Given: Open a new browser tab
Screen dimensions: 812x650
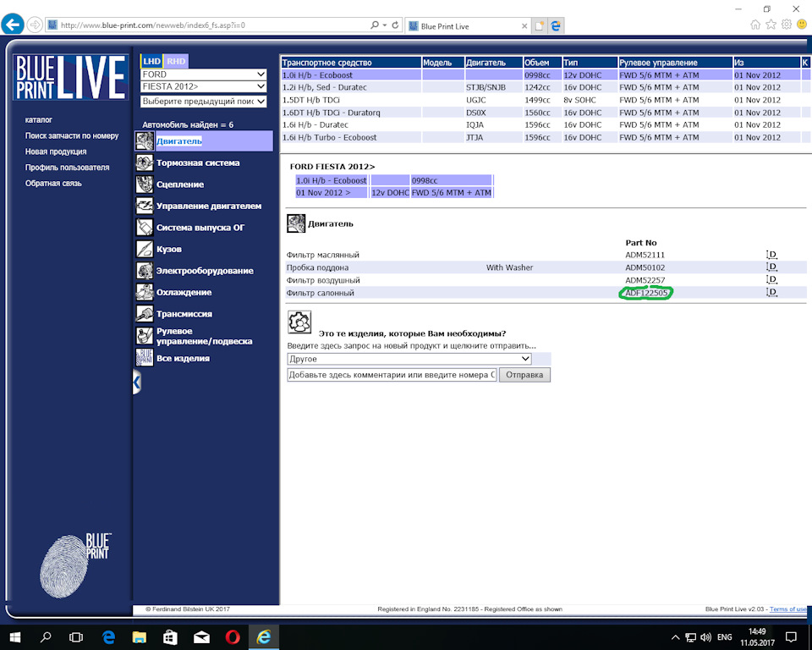Looking at the screenshot, I should [x=539, y=26].
